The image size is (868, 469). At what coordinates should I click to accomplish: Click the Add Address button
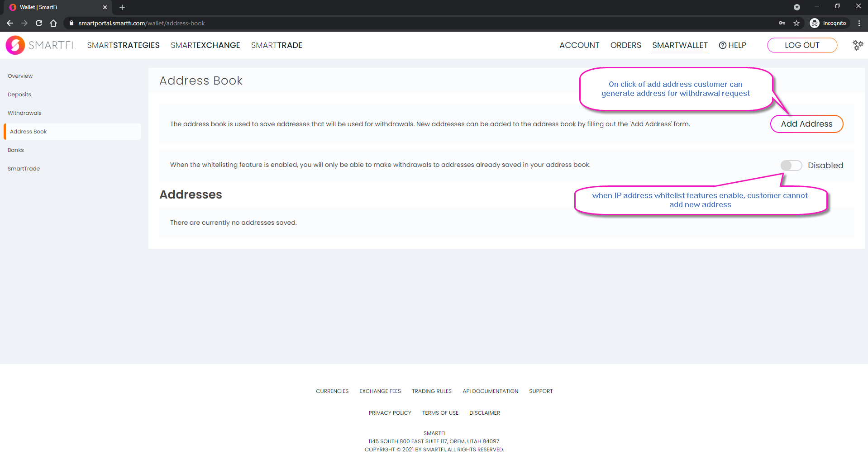tap(806, 124)
